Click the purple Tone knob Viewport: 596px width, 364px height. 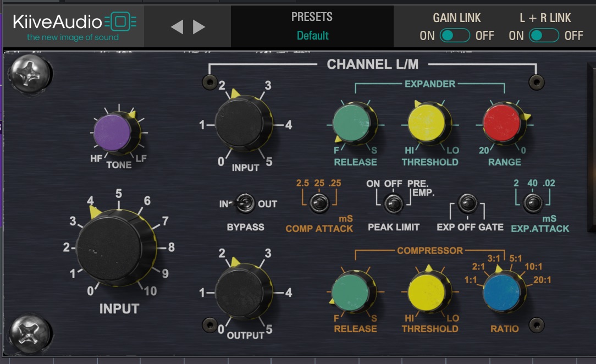point(113,133)
